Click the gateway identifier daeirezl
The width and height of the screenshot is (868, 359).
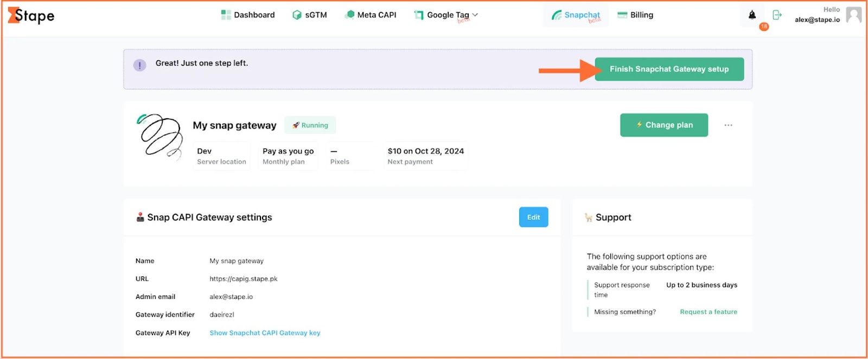tap(222, 315)
